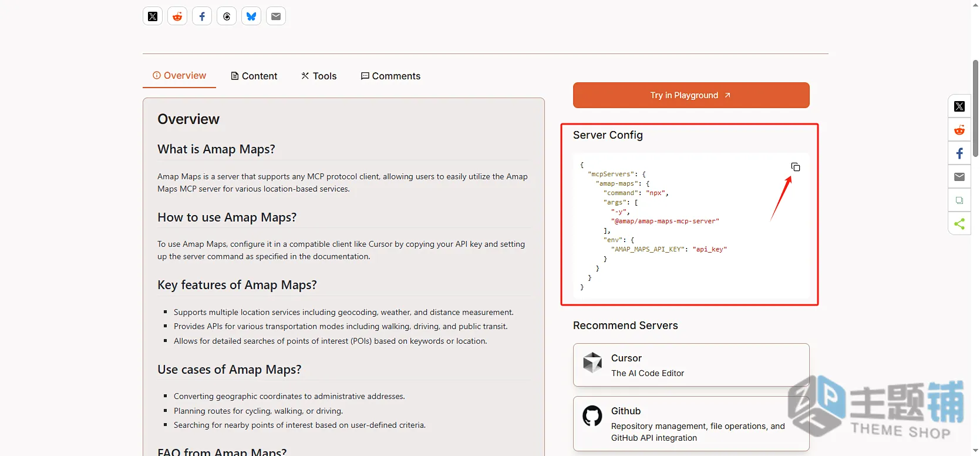Image resolution: width=980 pixels, height=456 pixels.
Task: Click the Facebook icon in the floating side share bar
Action: pyautogui.click(x=959, y=153)
